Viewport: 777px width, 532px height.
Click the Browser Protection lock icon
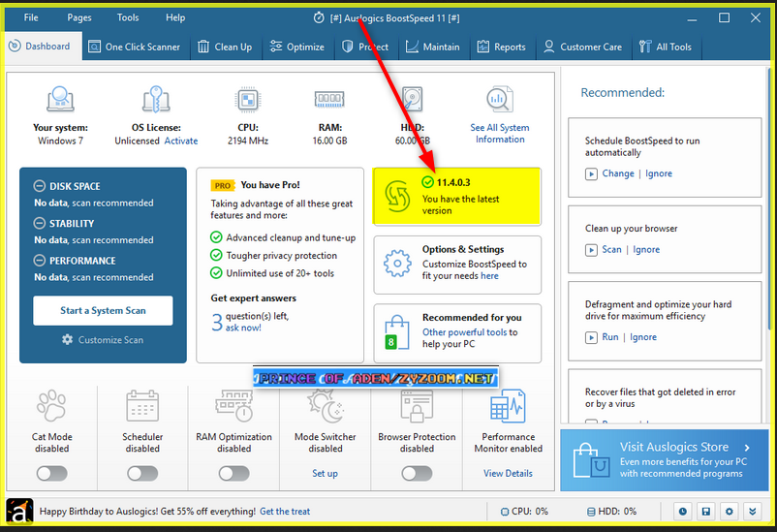pyautogui.click(x=417, y=406)
